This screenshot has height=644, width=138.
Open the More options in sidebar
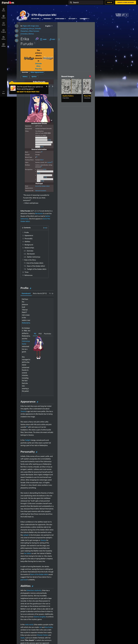click(x=4, y=92)
